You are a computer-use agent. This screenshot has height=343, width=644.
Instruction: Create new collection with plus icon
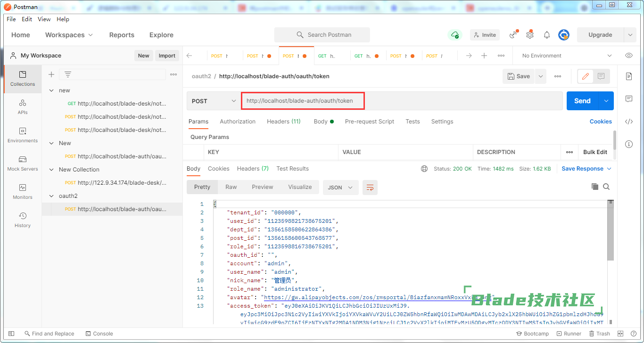tap(51, 74)
